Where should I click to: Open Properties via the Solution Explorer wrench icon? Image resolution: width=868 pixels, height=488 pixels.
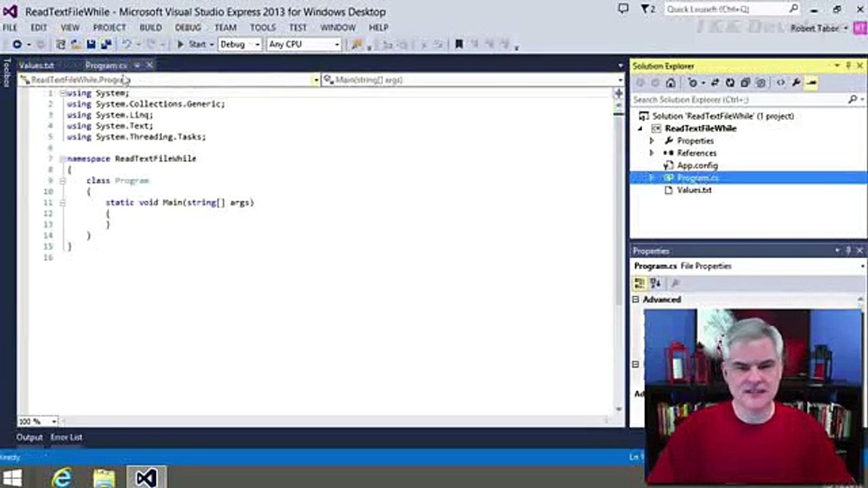[x=796, y=83]
